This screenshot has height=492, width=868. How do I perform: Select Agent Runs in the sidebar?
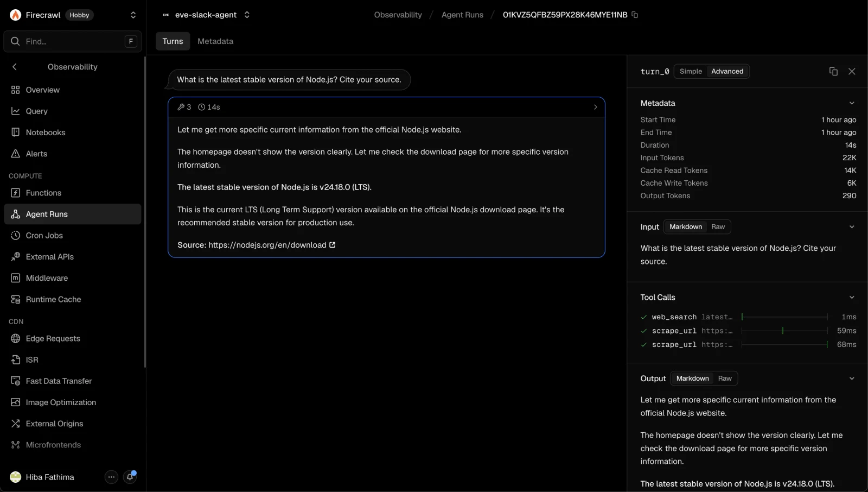(73, 214)
